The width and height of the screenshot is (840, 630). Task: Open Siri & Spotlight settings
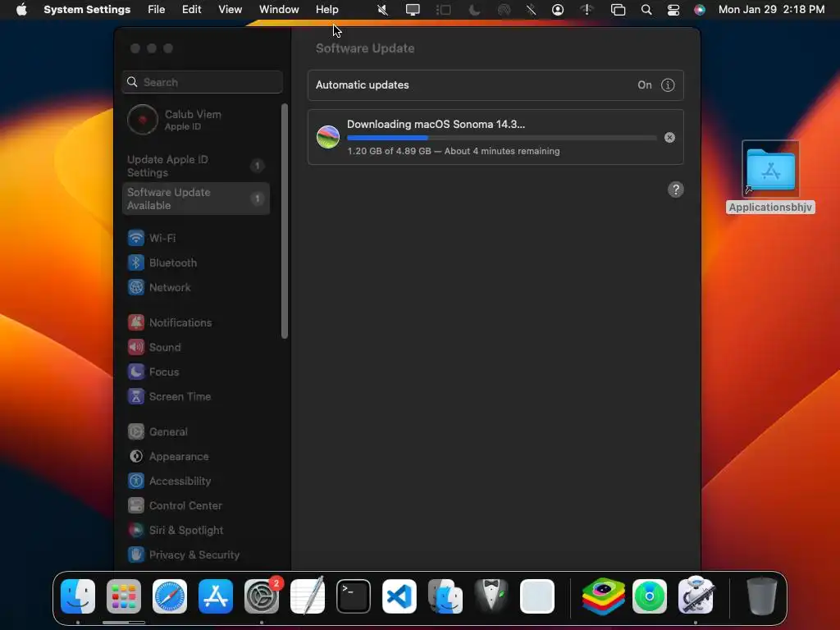[176, 531]
